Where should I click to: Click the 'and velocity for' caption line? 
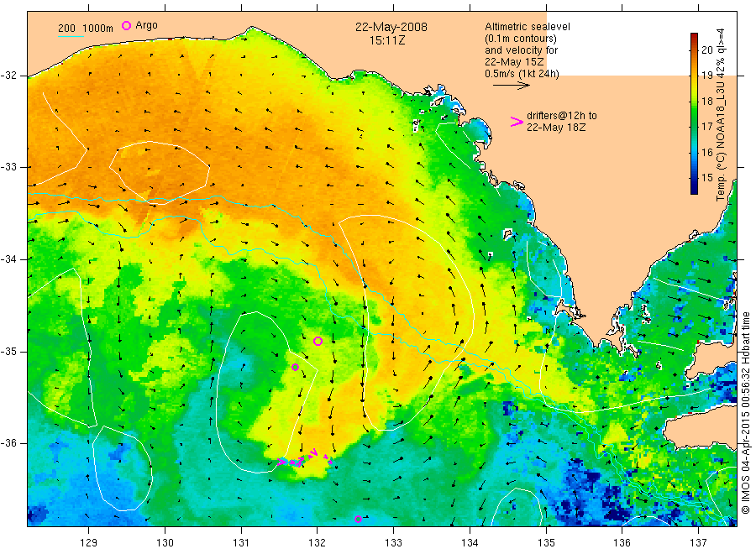(521, 50)
